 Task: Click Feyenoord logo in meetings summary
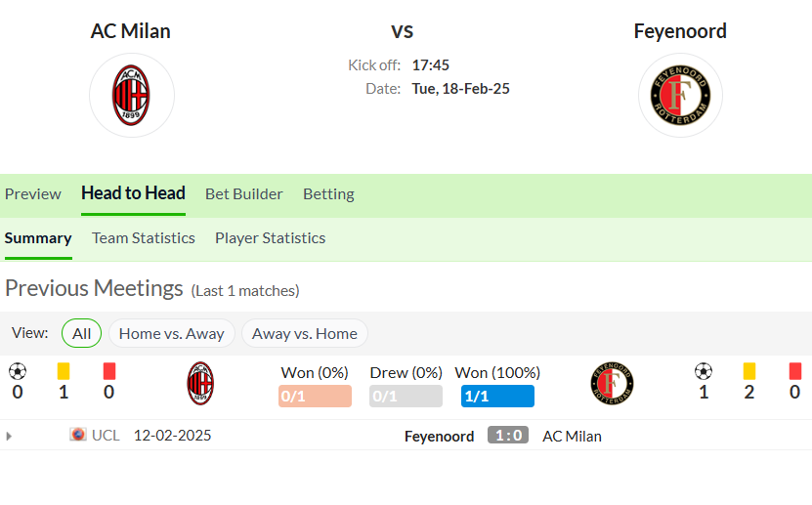point(612,384)
